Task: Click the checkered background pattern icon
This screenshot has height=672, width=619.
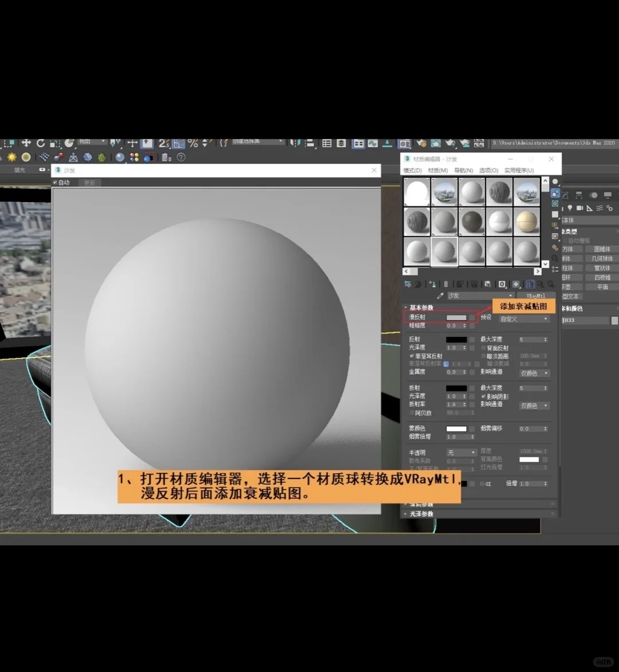Action: (x=555, y=203)
